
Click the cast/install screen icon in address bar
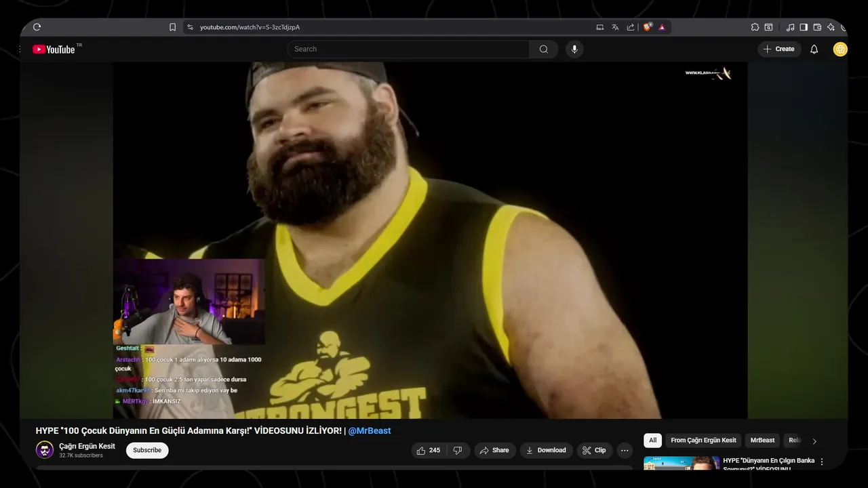coord(600,27)
